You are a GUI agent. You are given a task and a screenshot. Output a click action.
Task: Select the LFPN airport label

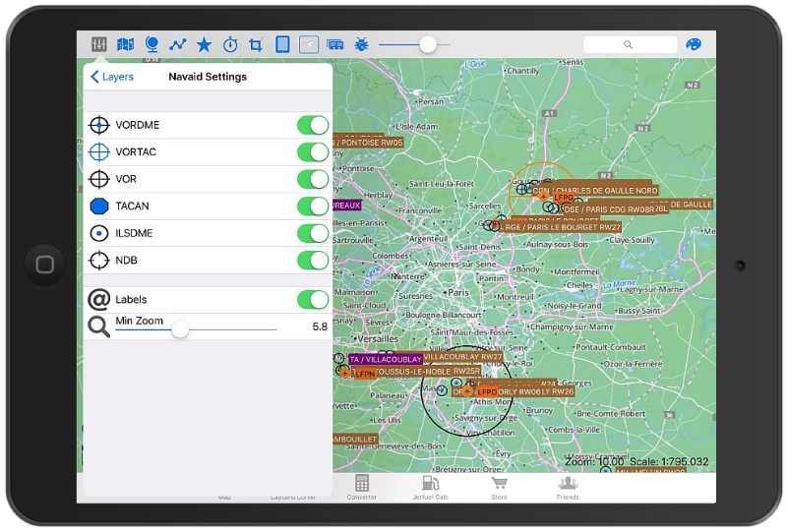tap(365, 374)
